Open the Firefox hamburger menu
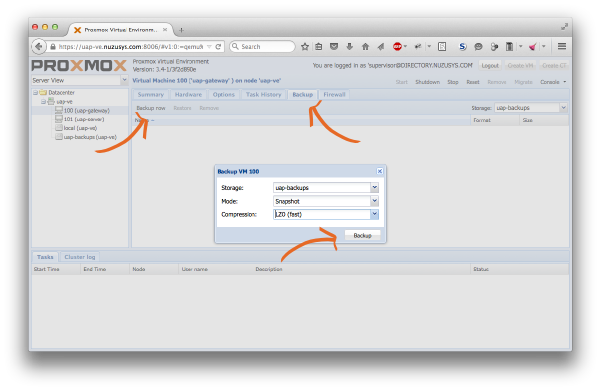This screenshot has width=600, height=390. pyautogui.click(x=562, y=46)
